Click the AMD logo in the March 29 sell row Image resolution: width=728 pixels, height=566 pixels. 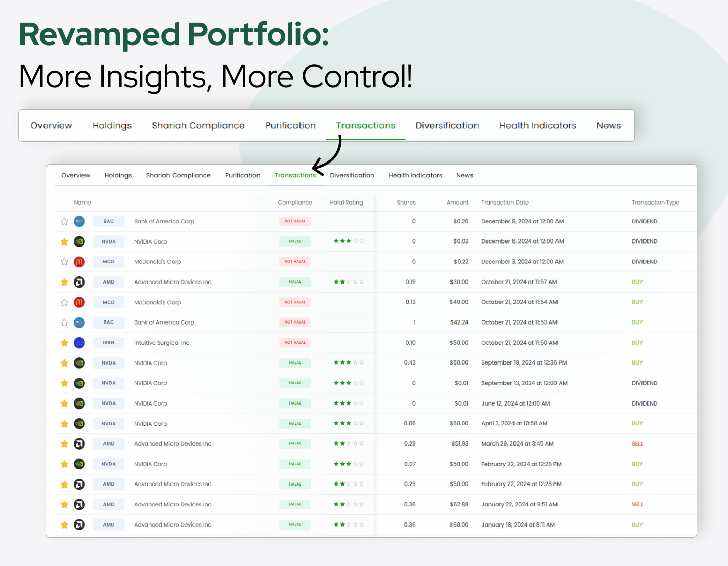point(79,444)
